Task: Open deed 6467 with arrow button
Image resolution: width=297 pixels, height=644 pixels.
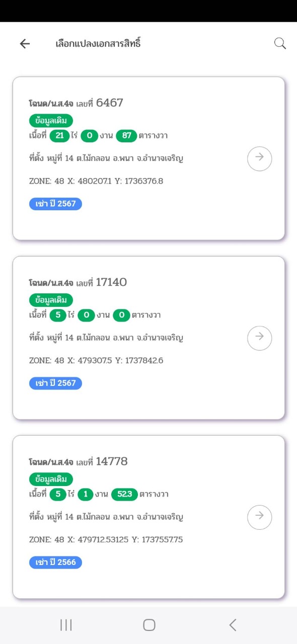Action: click(260, 159)
